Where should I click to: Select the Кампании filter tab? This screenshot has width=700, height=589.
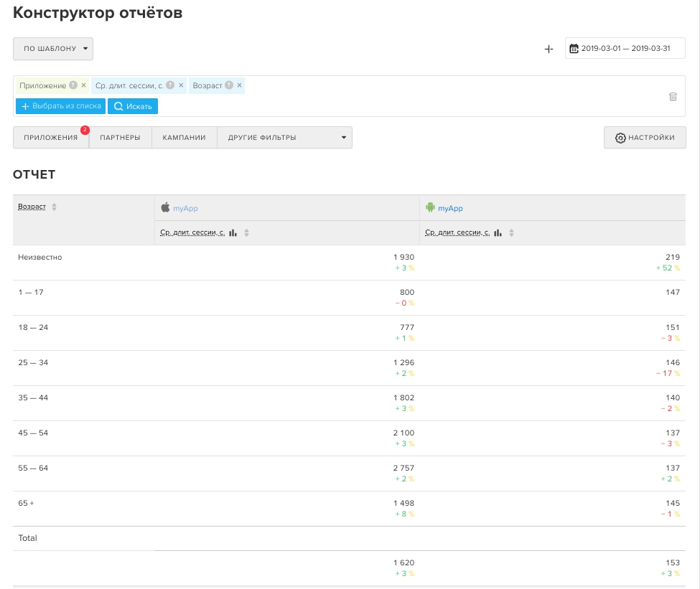point(184,138)
